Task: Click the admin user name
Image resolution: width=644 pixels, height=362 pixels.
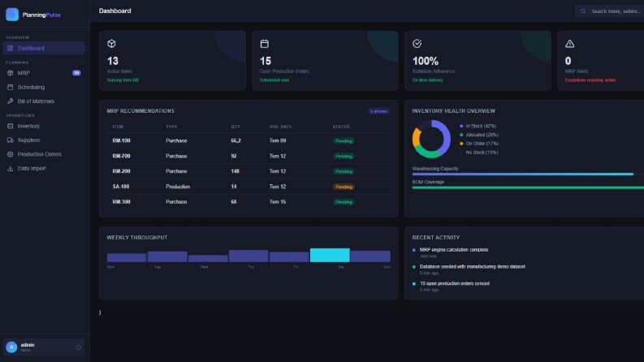Action: [28, 345]
